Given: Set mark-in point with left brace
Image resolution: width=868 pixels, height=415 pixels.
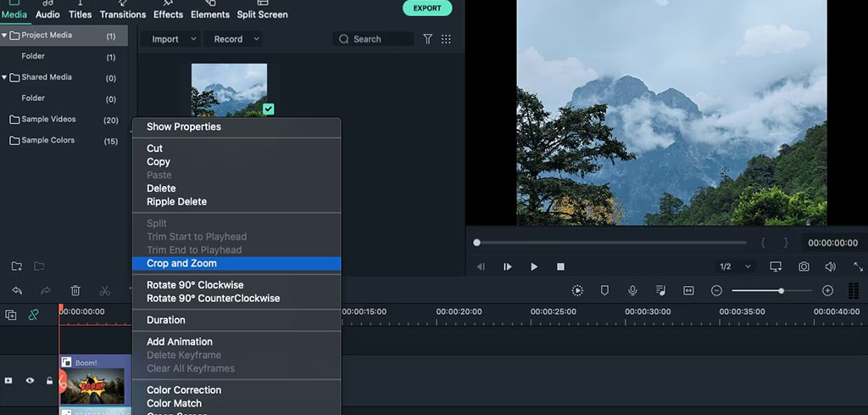Looking at the screenshot, I should (x=763, y=243).
